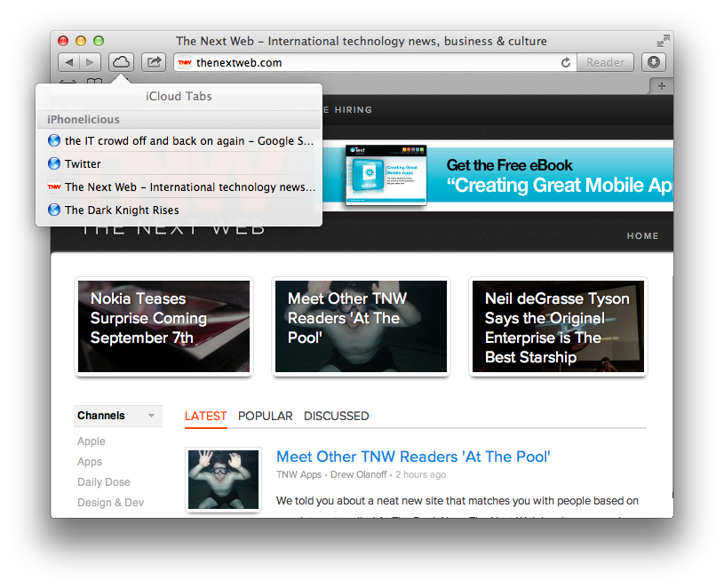Click the HOME navigation link

click(643, 236)
